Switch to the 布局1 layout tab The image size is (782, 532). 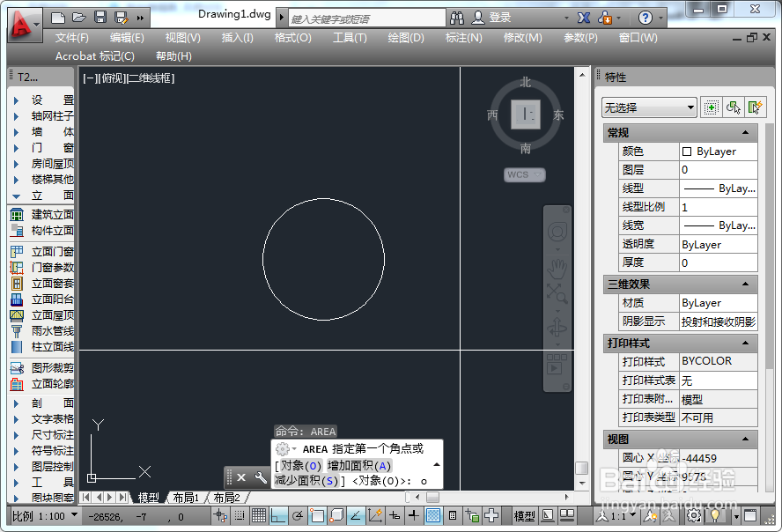point(186,498)
